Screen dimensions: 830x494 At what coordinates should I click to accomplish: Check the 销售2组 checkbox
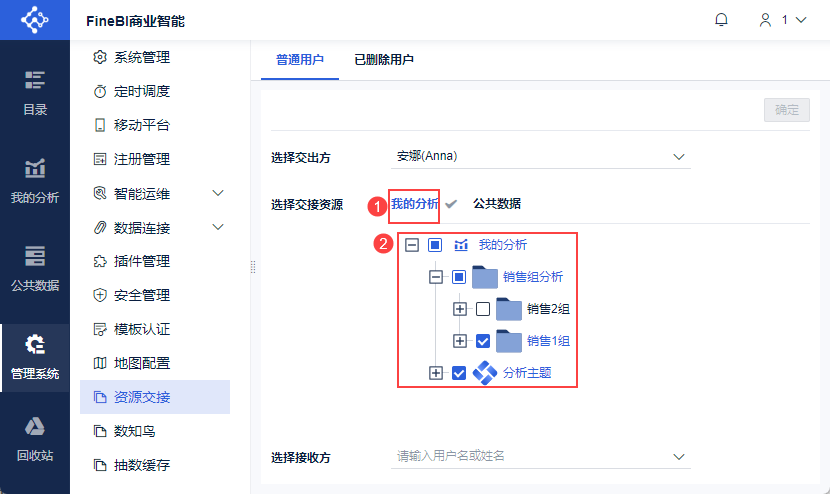[483, 309]
